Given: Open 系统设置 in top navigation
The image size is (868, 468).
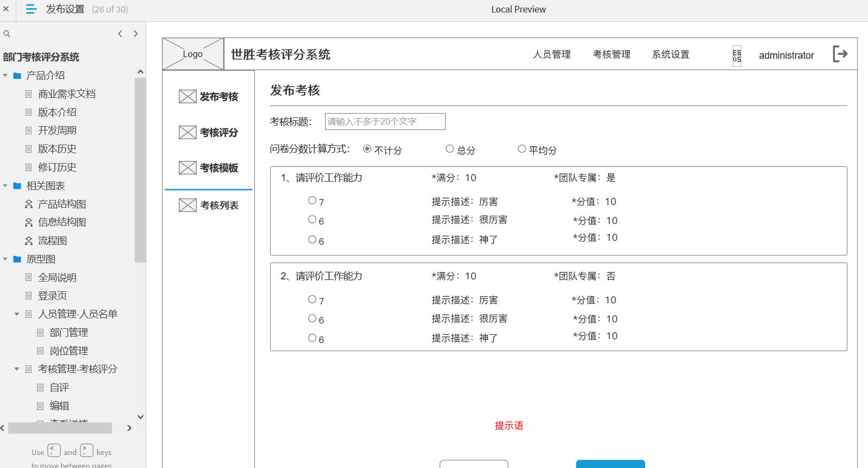Looking at the screenshot, I should [671, 54].
